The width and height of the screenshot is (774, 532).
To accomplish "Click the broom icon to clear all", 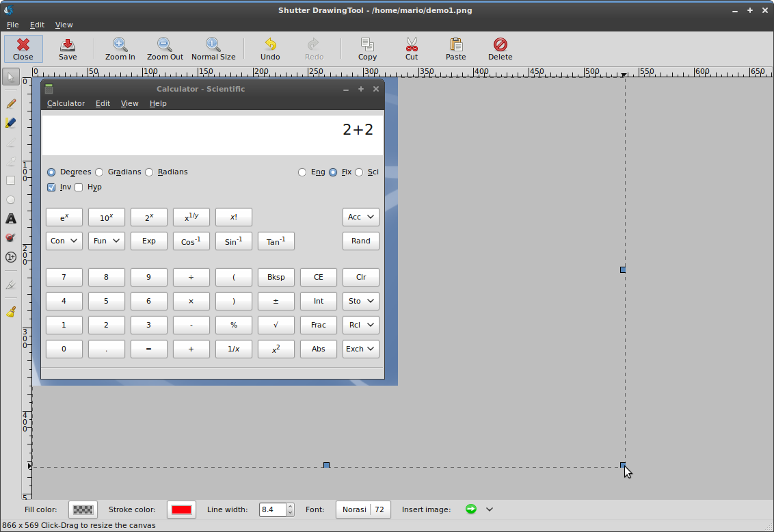I will (10, 312).
